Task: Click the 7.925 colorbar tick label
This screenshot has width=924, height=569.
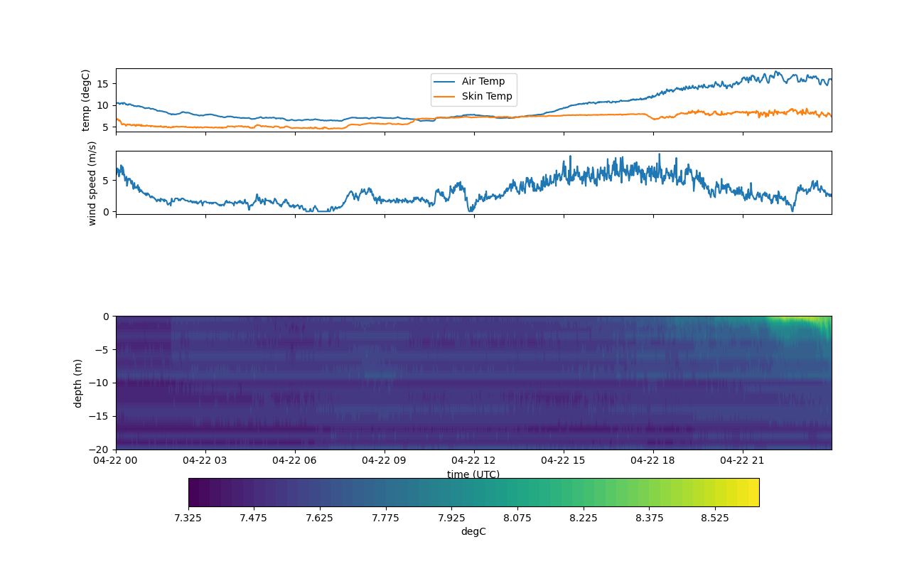Action: tap(451, 518)
